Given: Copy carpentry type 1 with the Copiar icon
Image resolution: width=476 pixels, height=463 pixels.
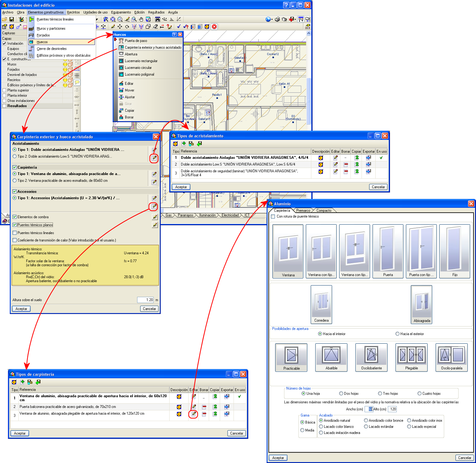Looking at the screenshot, I should pyautogui.click(x=215, y=396).
